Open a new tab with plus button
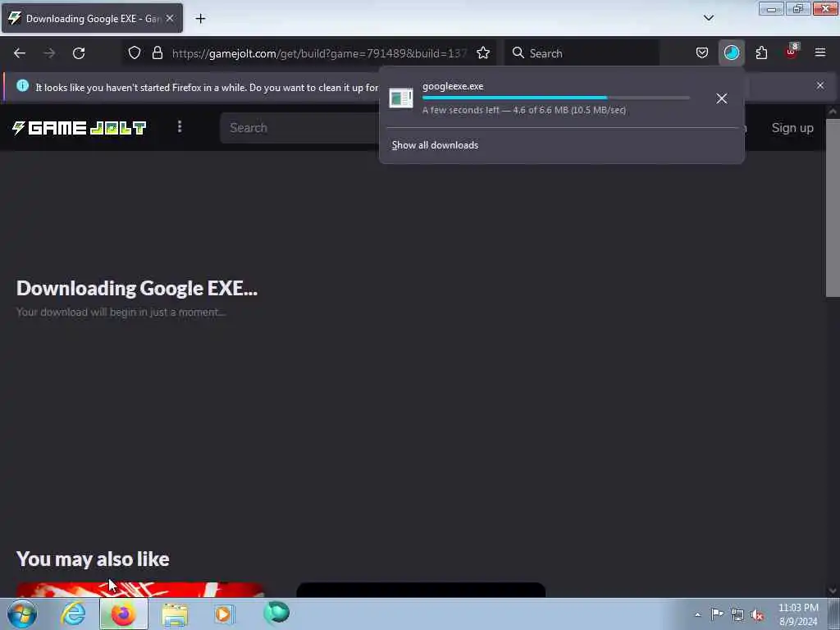Screen dimensions: 840x630 pos(200,19)
